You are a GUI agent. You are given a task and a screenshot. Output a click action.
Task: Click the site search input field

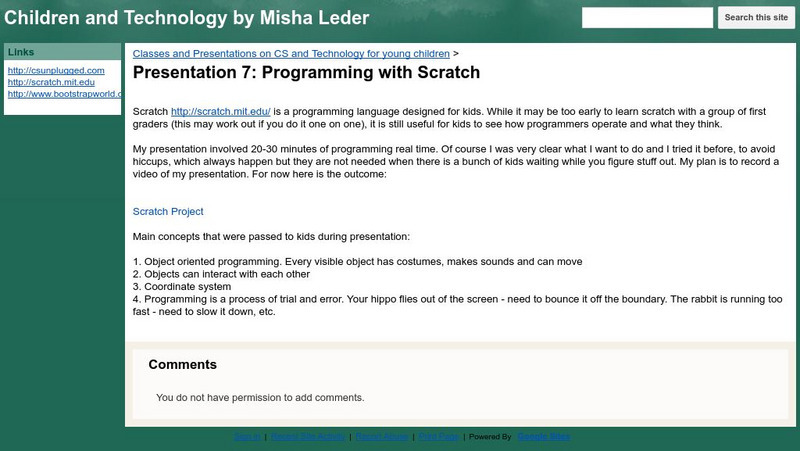(x=647, y=18)
